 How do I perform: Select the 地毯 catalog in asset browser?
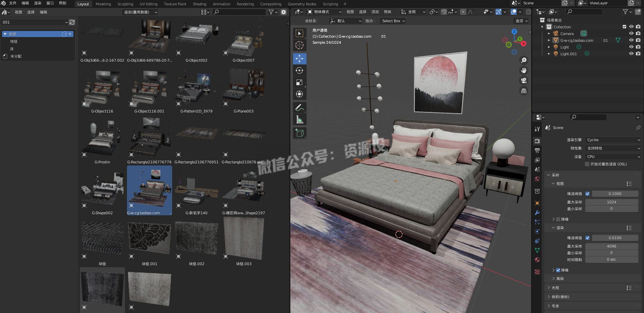point(13,41)
